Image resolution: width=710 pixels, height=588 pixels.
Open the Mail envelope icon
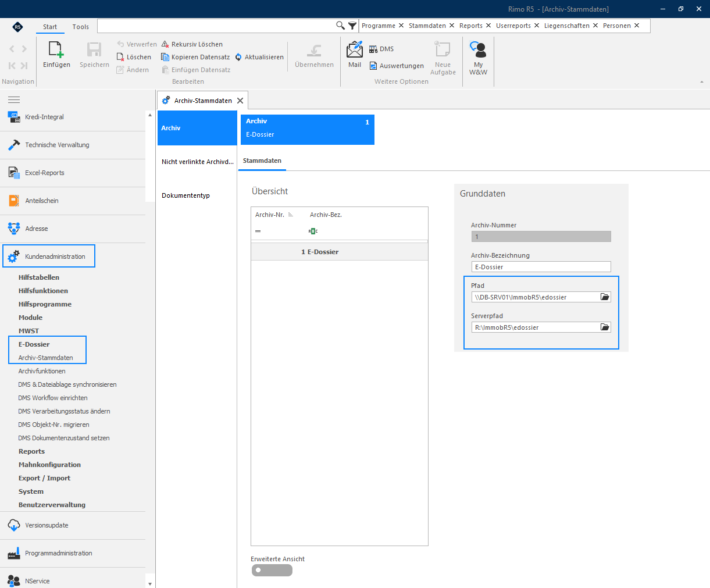[355, 49]
